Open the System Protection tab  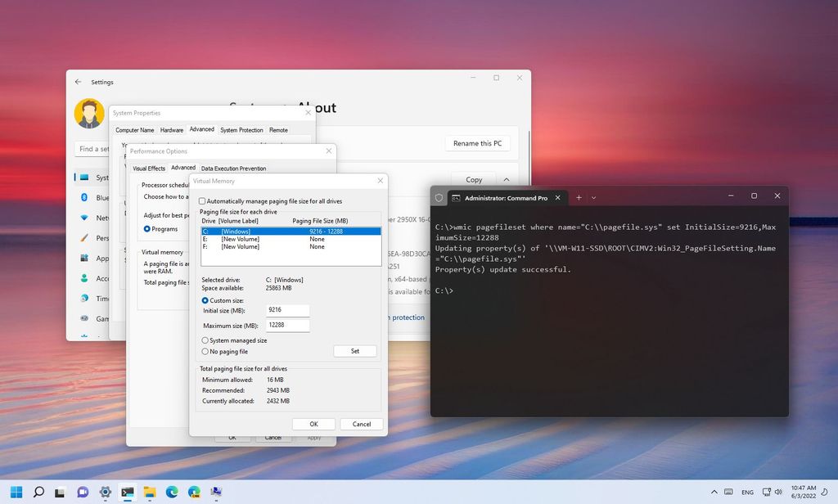click(241, 129)
